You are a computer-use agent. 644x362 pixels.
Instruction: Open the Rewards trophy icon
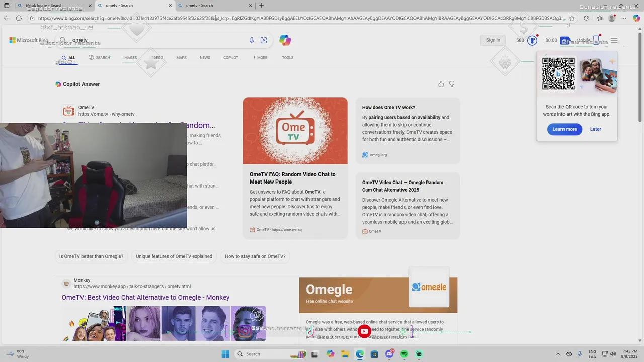coord(532,41)
